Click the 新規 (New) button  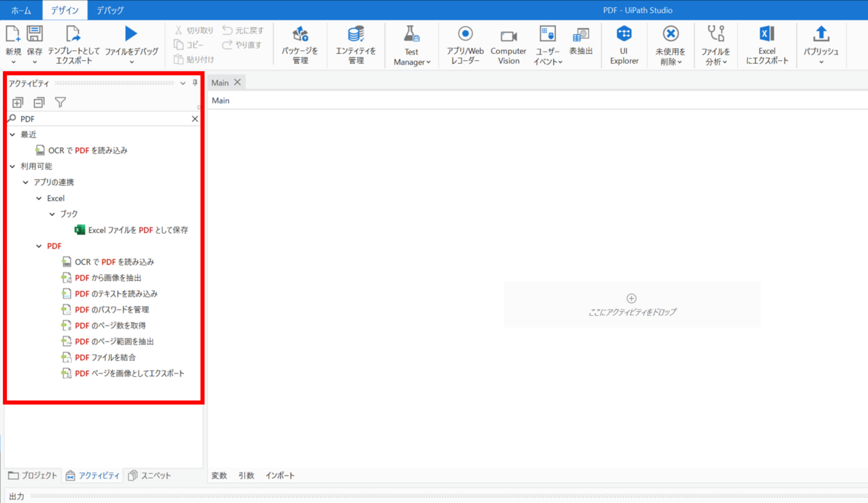[x=13, y=44]
